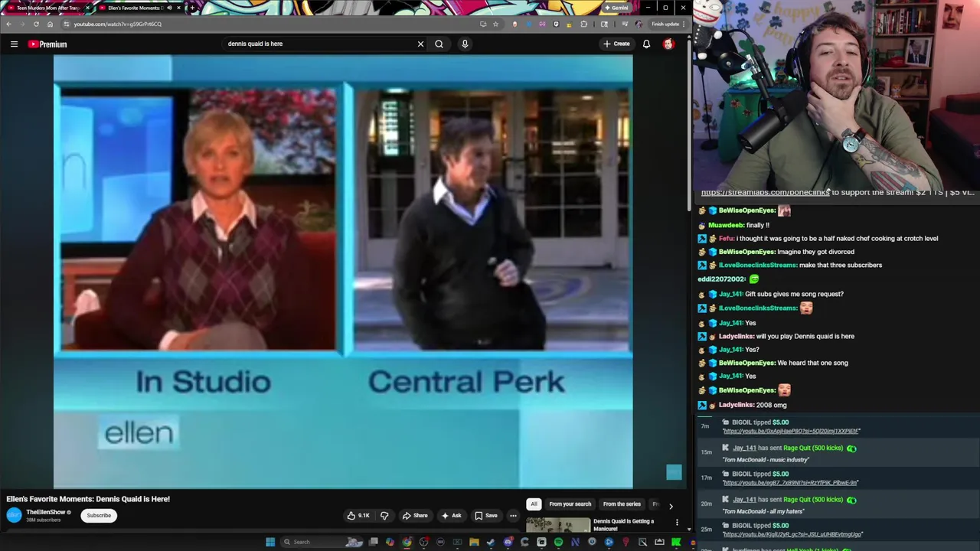Open Spotify from the taskbar
The width and height of the screenshot is (980, 551).
[x=558, y=542]
